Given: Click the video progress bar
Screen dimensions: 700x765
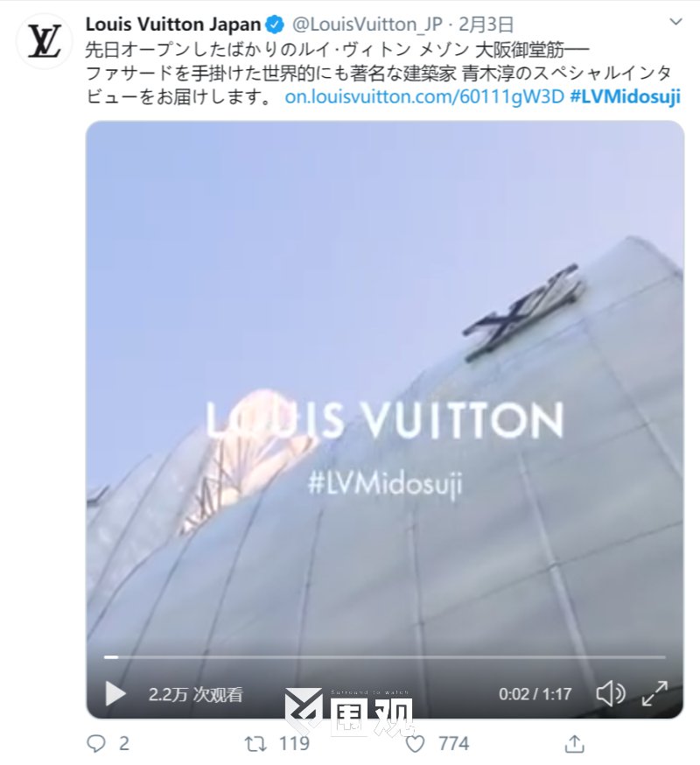Looking at the screenshot, I should click(385, 657).
